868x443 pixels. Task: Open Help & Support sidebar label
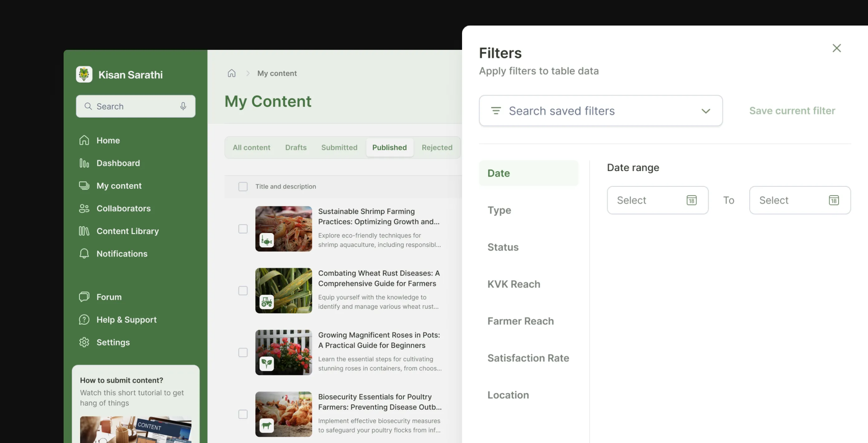click(126, 319)
